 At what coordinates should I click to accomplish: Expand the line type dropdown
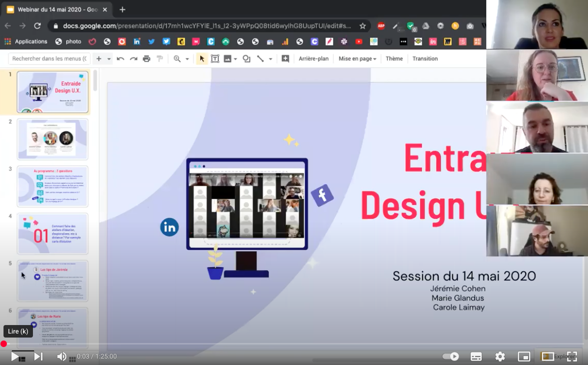[271, 59]
